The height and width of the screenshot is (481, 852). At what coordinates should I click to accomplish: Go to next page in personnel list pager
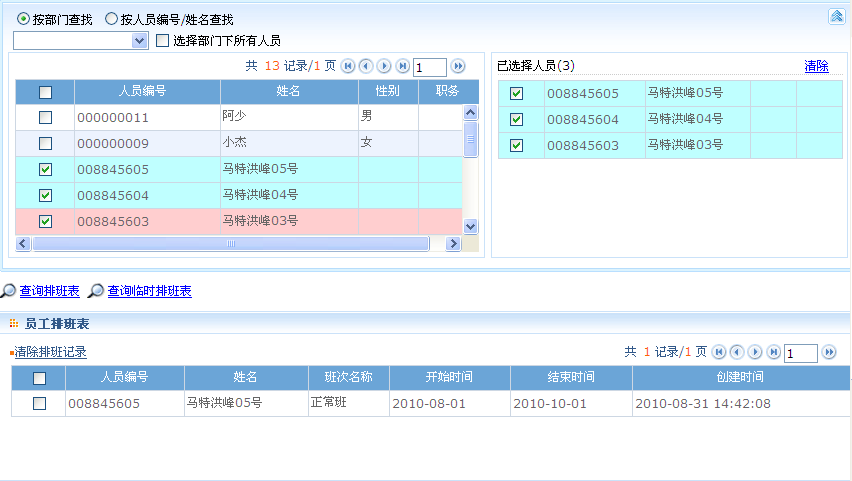pos(384,66)
